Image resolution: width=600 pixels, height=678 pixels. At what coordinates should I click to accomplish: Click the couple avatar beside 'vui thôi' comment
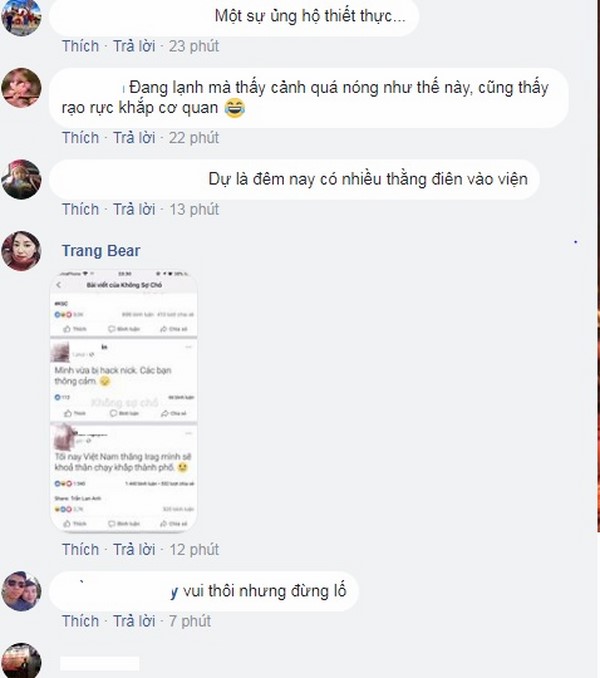pyautogui.click(x=21, y=591)
